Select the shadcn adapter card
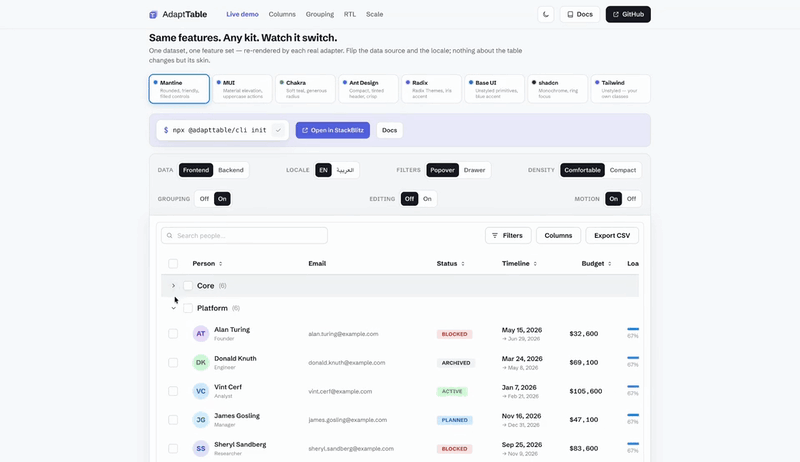 (558, 89)
